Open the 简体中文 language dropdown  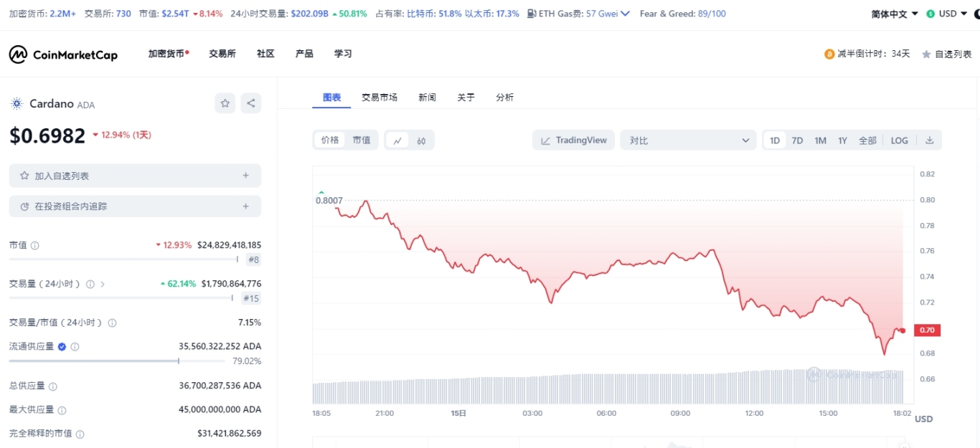(x=894, y=14)
